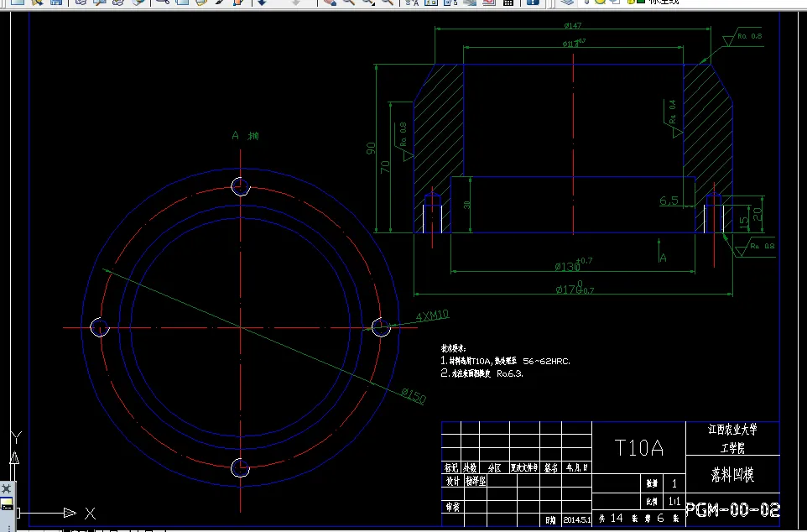This screenshot has width=807, height=532.
Task: Select the top M10 threaded hole circle
Action: 241,186
